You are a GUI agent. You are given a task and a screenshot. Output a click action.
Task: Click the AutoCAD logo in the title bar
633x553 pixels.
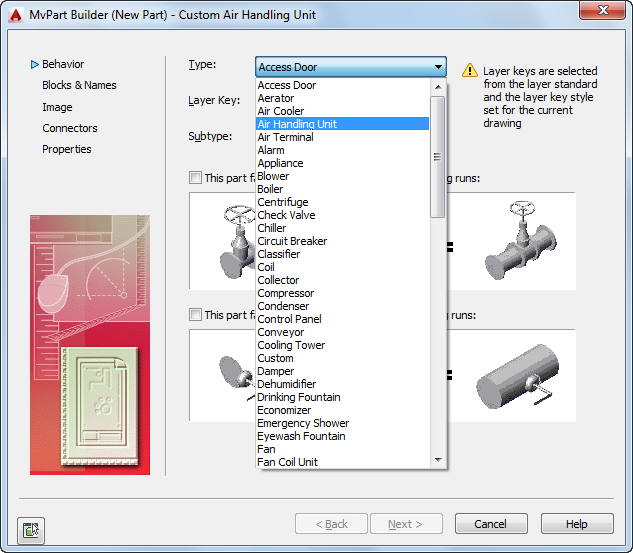click(x=16, y=15)
